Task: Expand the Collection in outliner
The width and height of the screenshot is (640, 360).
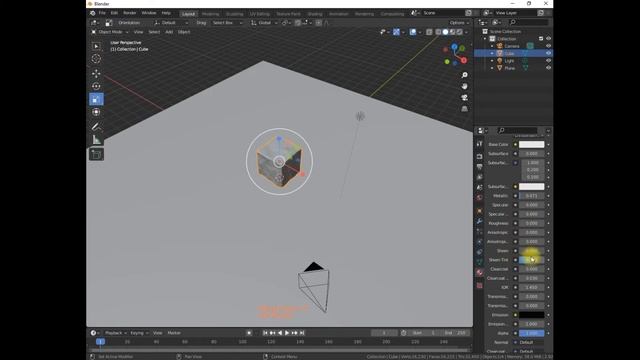Action: pos(485,39)
